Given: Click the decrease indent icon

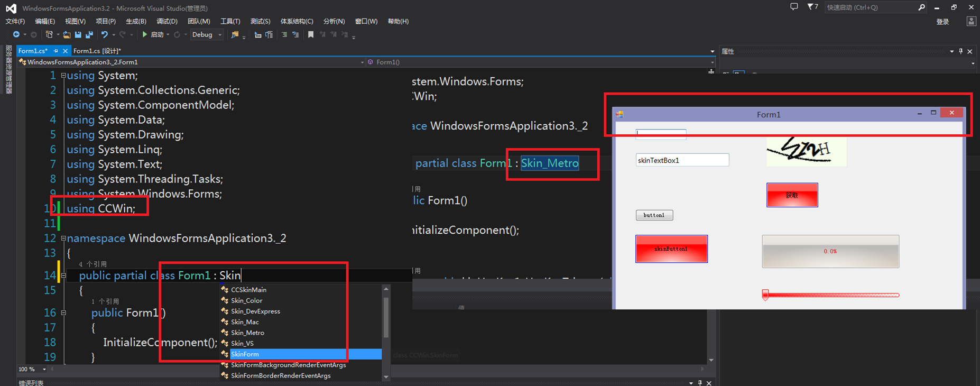Looking at the screenshot, I should 258,35.
